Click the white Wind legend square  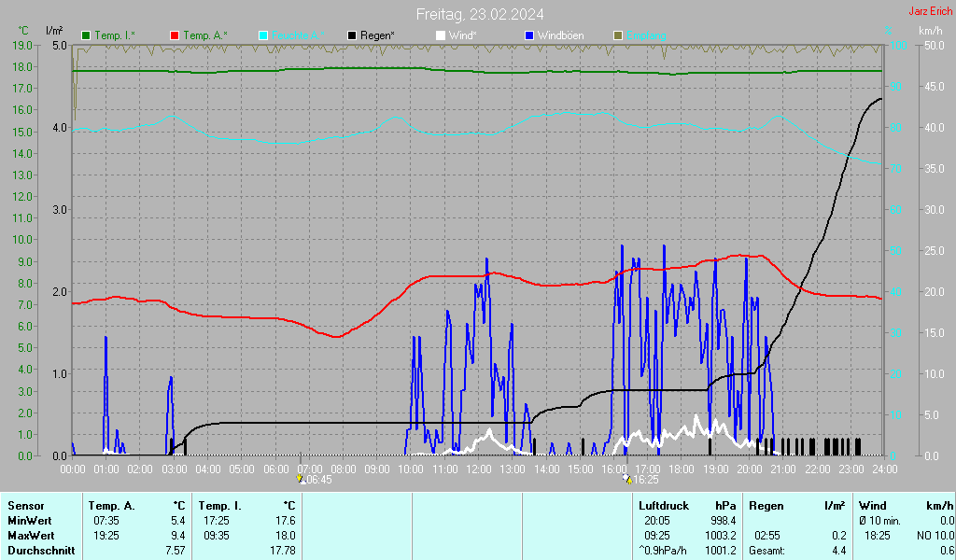441,35
